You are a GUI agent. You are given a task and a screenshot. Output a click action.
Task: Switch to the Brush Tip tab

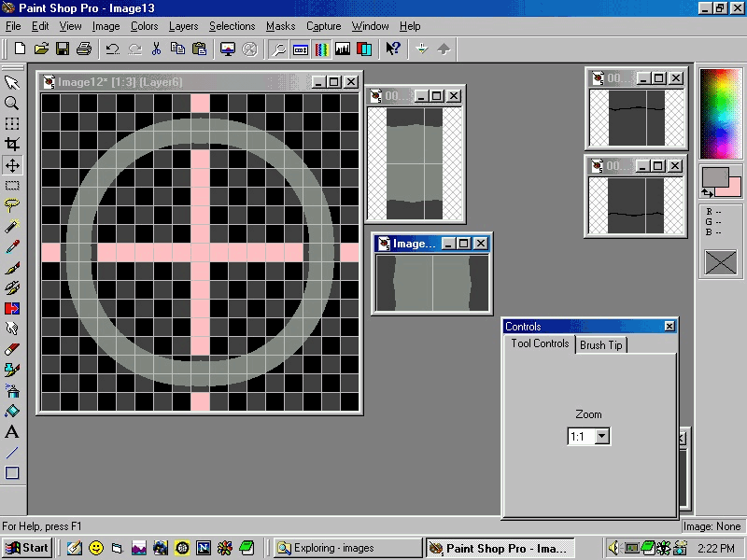tap(600, 344)
